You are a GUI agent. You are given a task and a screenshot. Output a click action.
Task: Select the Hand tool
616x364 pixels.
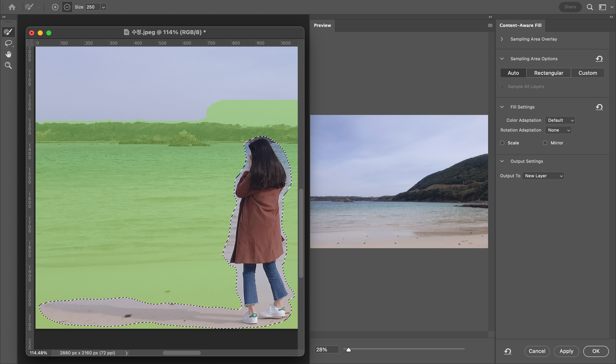(x=8, y=54)
